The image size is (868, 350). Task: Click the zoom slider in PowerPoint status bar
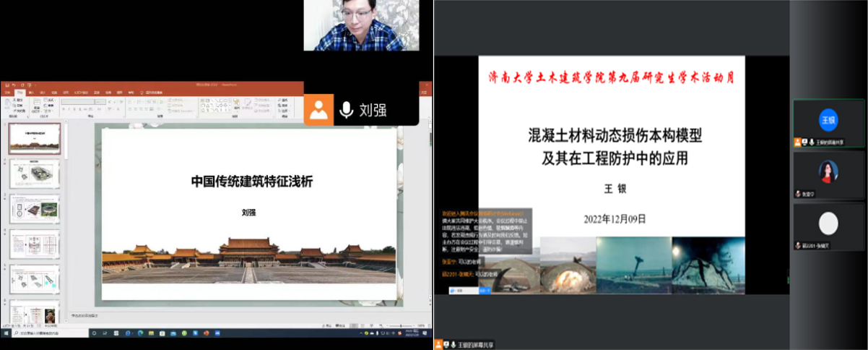399,325
